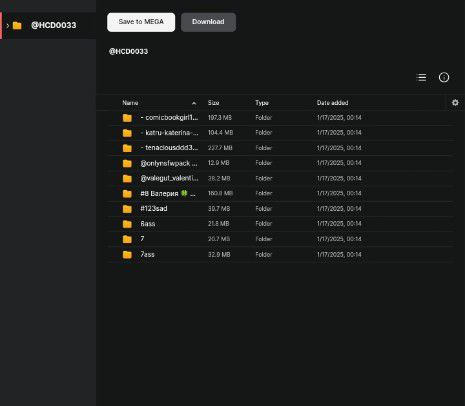Switch to list view icon
This screenshot has height=406, width=465.
coord(421,77)
